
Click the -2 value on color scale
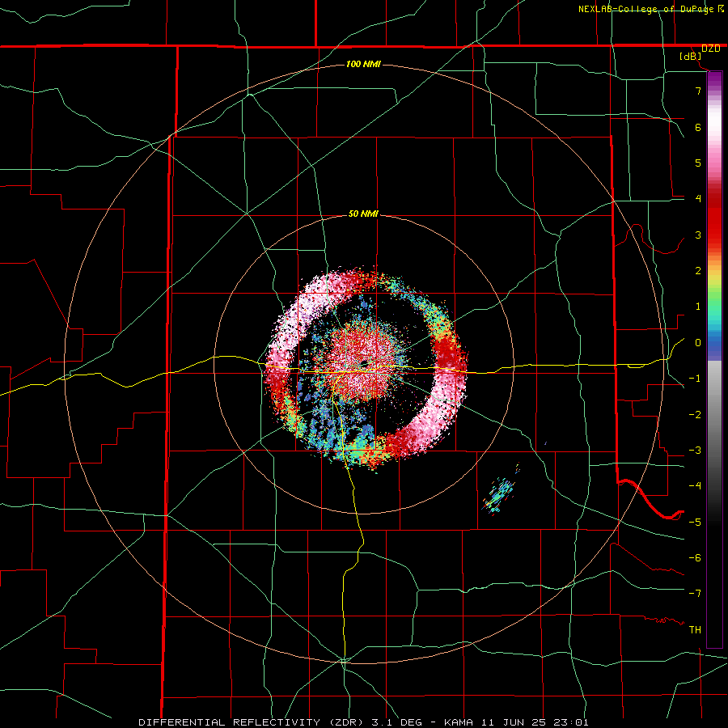pos(695,415)
